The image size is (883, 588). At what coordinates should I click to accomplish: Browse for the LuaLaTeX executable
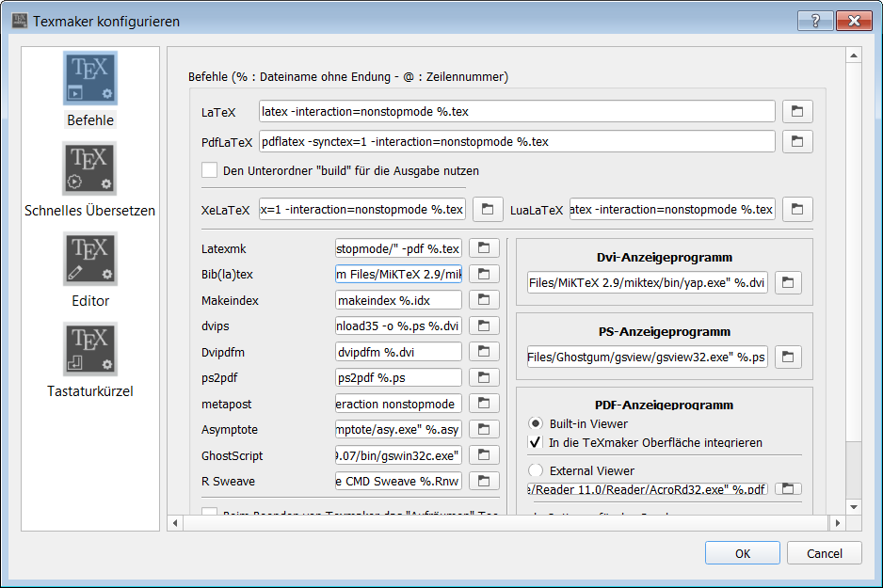797,209
